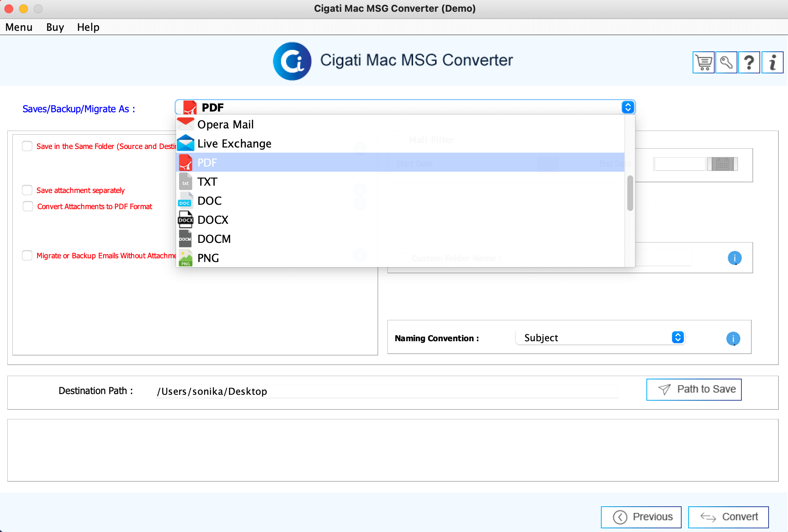The image size is (788, 532).
Task: Click the info icon next to Naming Convention
Action: tap(733, 337)
